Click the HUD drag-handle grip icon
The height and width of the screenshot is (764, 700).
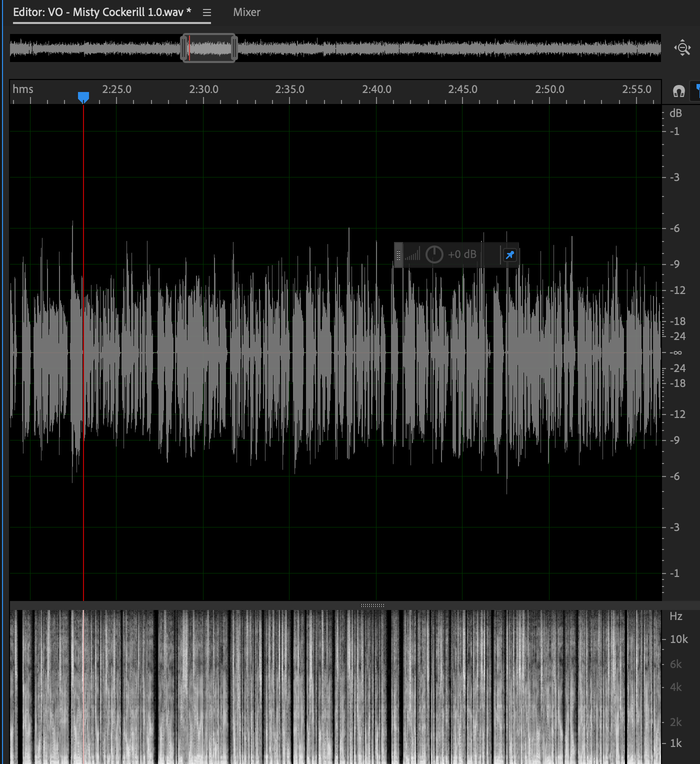398,254
